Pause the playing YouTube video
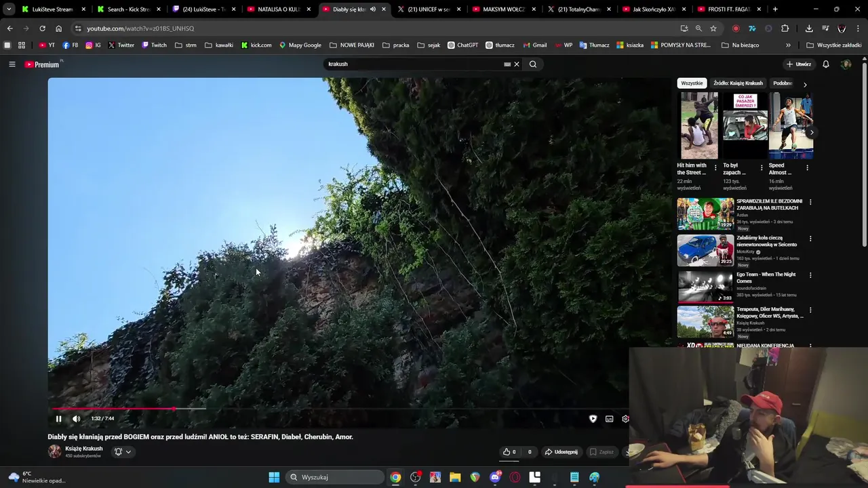This screenshot has height=488, width=868. [x=58, y=419]
